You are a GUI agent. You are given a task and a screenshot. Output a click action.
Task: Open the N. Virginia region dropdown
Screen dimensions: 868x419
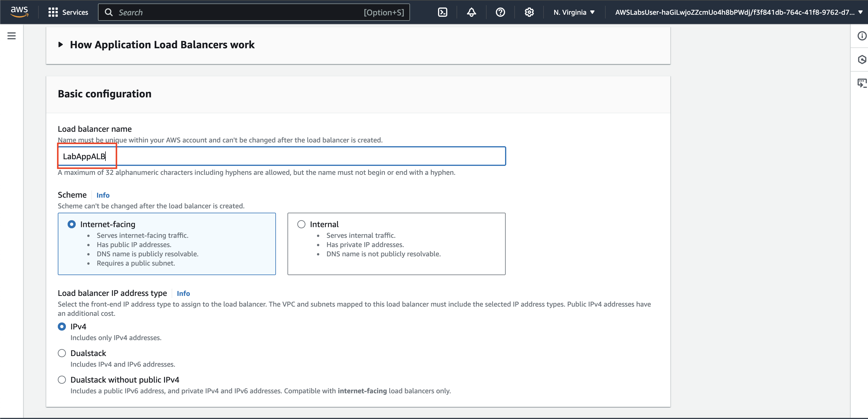[574, 12]
